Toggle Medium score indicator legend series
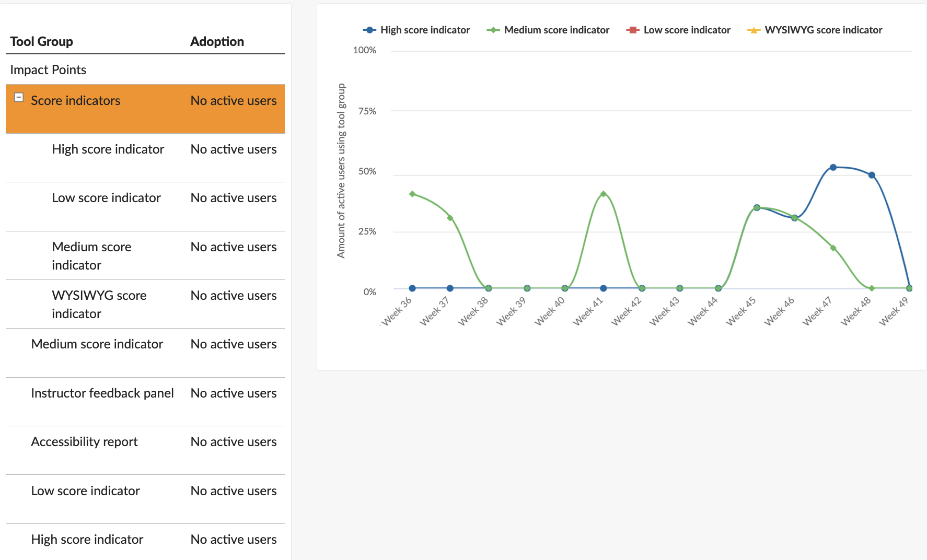 click(548, 30)
